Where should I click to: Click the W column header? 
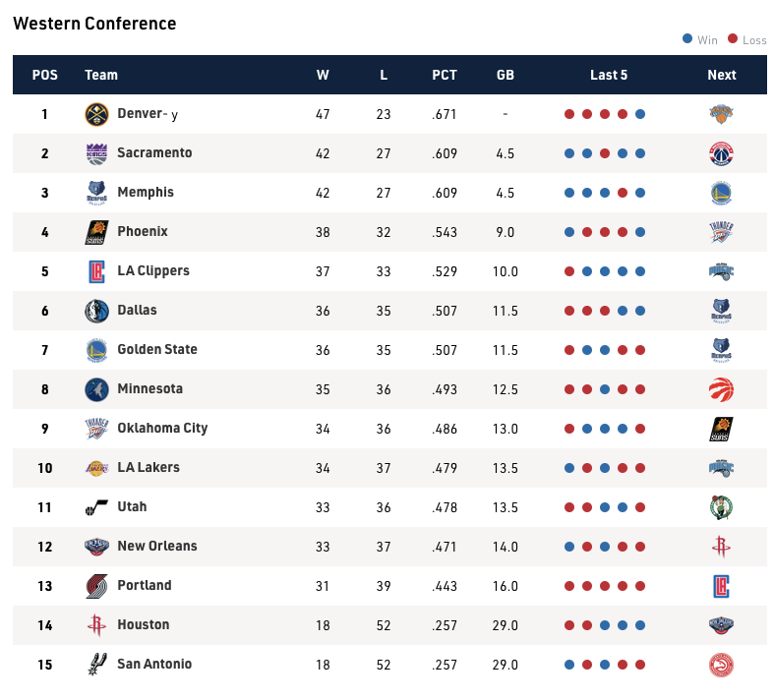(x=323, y=75)
